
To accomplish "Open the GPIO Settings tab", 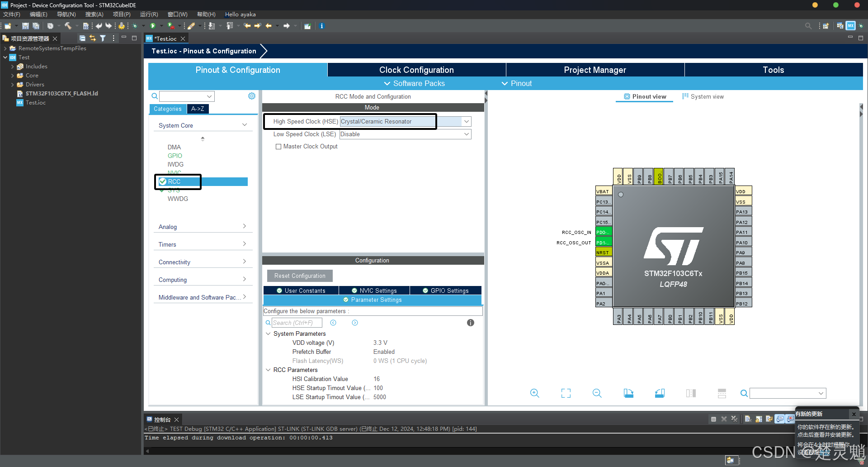I will click(x=445, y=291).
